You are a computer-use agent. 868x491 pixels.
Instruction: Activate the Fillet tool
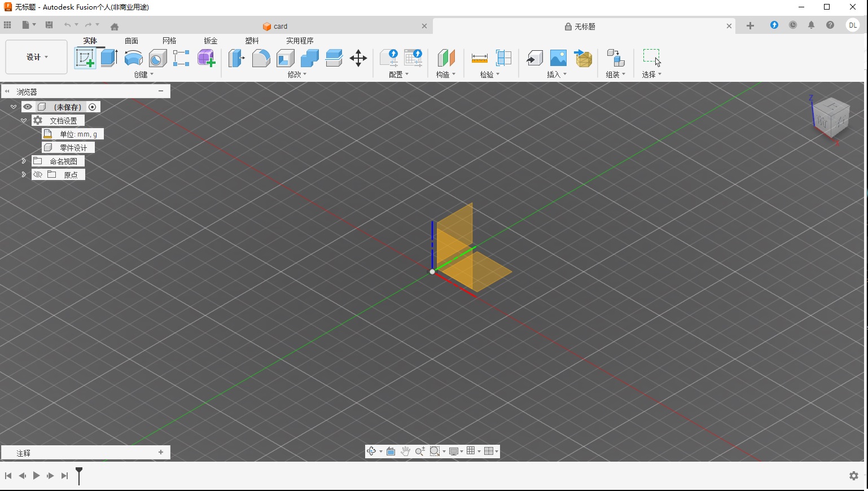[x=261, y=58]
